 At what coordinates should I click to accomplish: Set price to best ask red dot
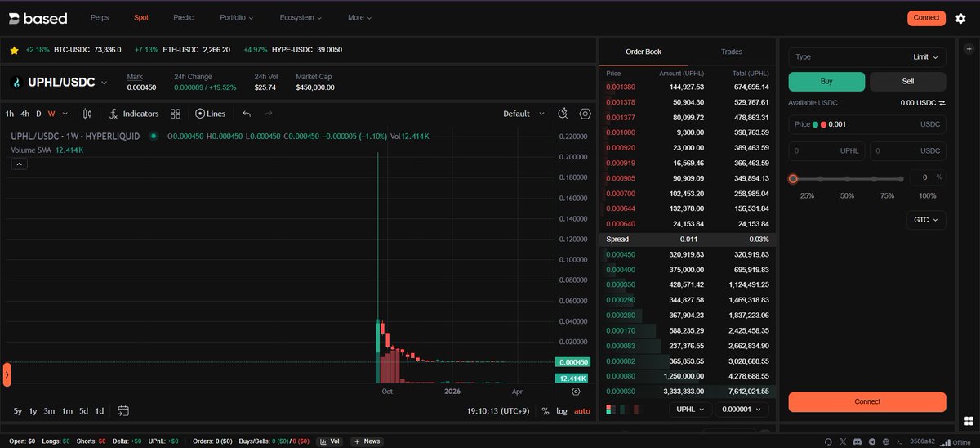click(x=824, y=124)
